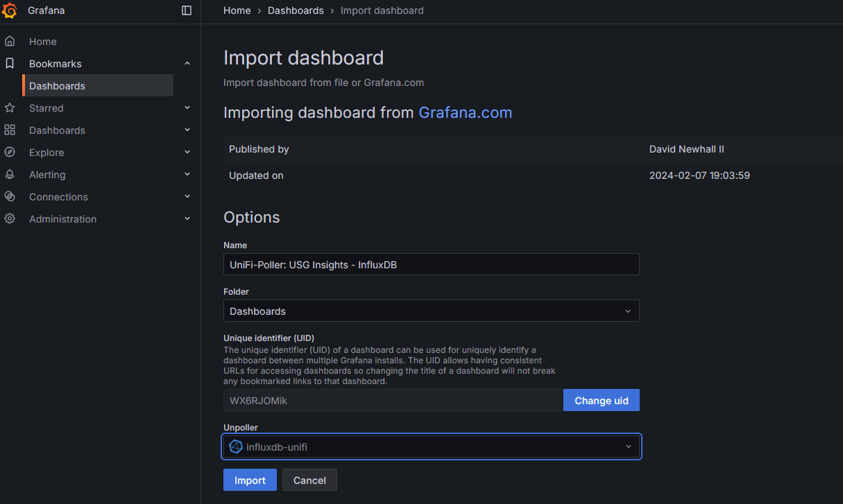
Task: Click the dock menu sidebar icon
Action: 187,10
